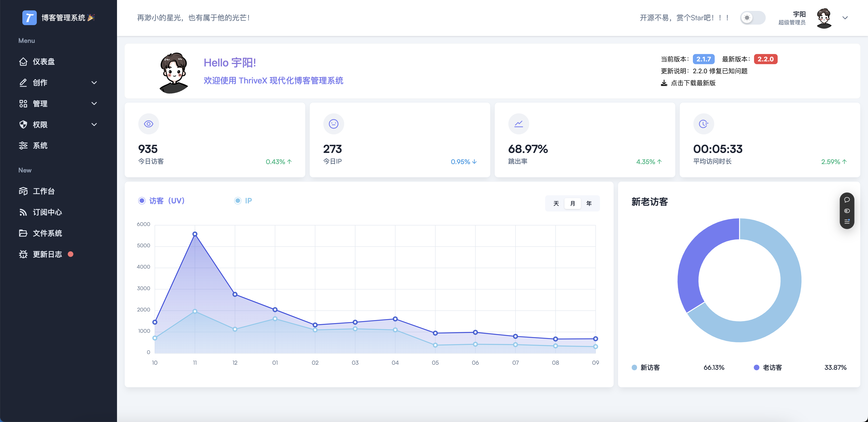
Task: Open the 系统 menu item
Action: (x=58, y=146)
